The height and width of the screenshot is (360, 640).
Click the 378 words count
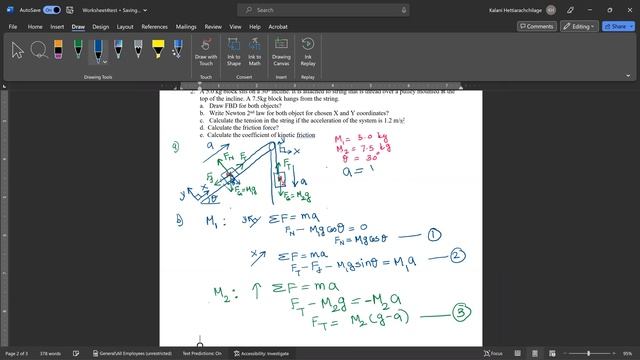coord(50,353)
